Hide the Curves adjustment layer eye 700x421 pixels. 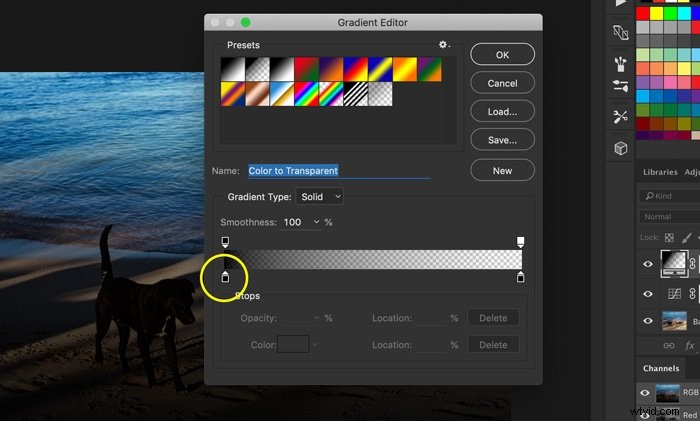pos(648,294)
